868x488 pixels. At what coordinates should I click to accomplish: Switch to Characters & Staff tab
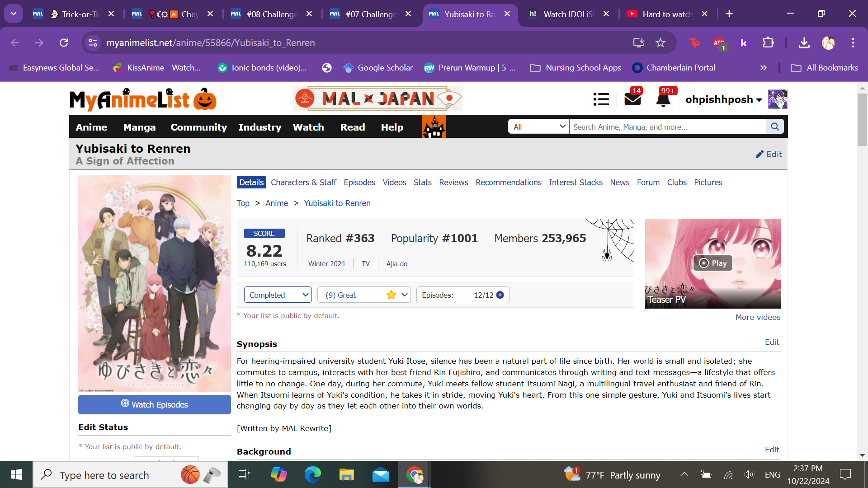[x=303, y=183]
